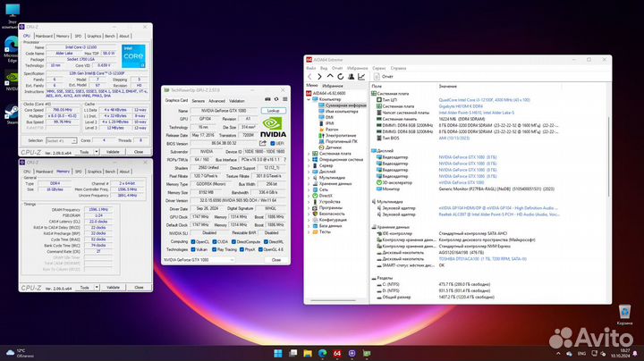Screen dimensions: 644x361
Task: Open the Steam desktop shortcut
Action: click(x=11, y=114)
